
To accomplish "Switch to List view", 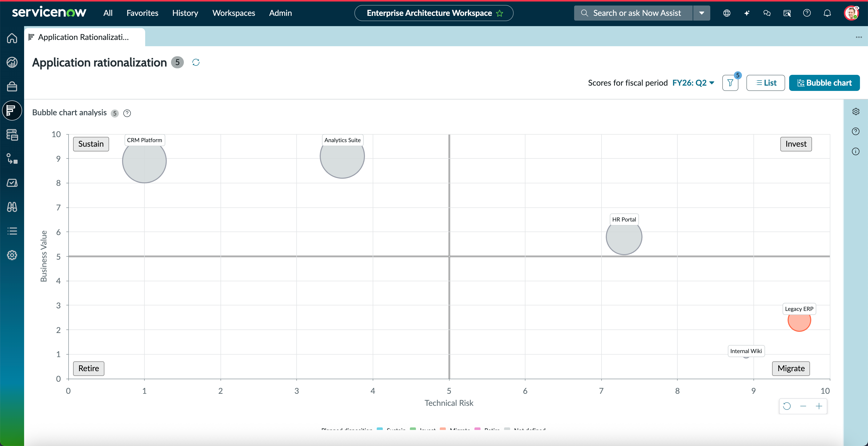I will point(766,83).
